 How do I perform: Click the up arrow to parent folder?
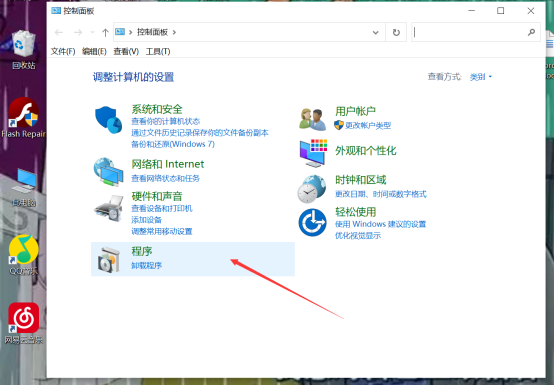tap(105, 32)
